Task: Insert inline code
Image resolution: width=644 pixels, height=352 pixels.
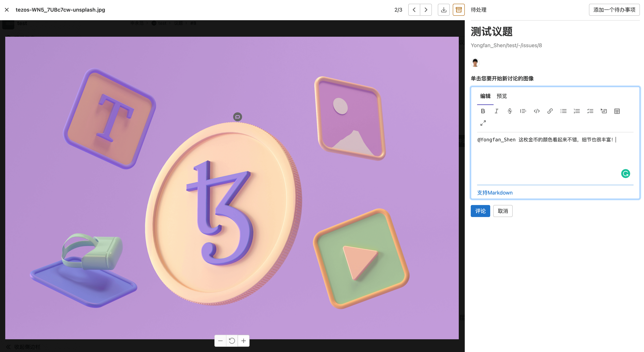Action: click(536, 111)
